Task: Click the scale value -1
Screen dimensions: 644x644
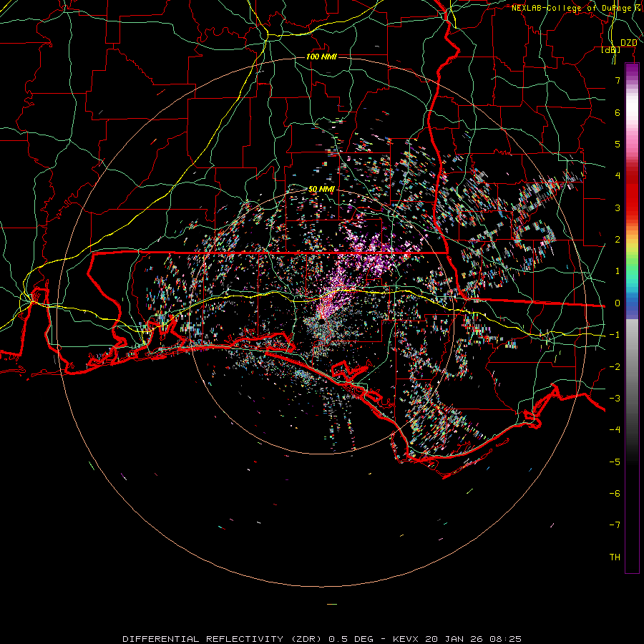Action: pos(615,335)
